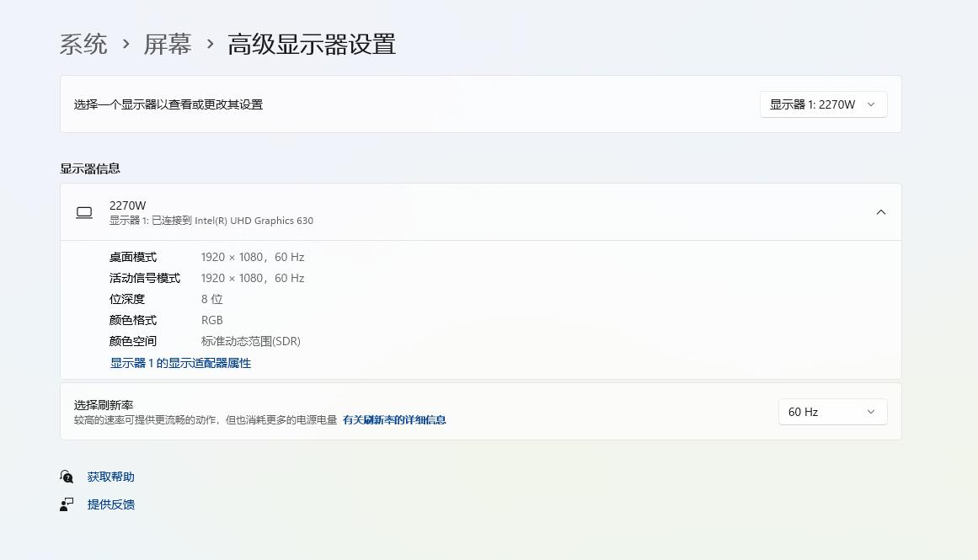Click the Get Help question mark icon

tap(67, 476)
